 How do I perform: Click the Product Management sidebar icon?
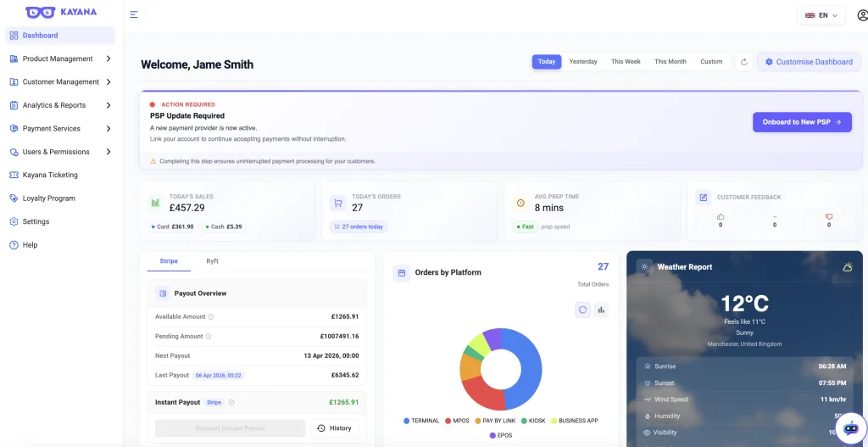click(14, 59)
